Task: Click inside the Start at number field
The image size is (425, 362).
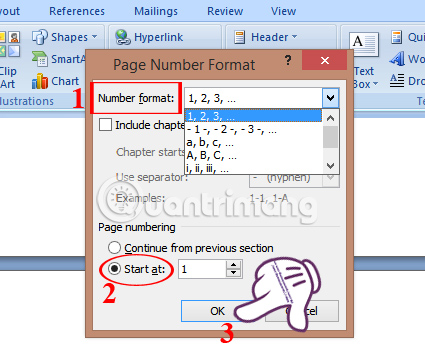Action: pyautogui.click(x=202, y=269)
